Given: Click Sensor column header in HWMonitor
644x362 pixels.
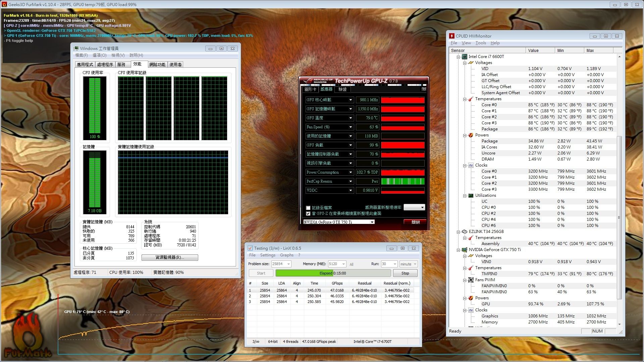Looking at the screenshot, I should click(x=487, y=51).
